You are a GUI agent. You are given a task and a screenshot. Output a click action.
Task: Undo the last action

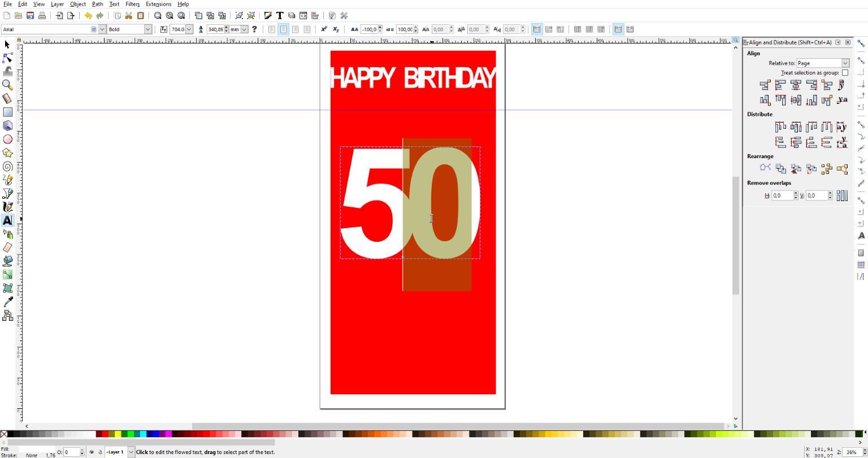(88, 16)
